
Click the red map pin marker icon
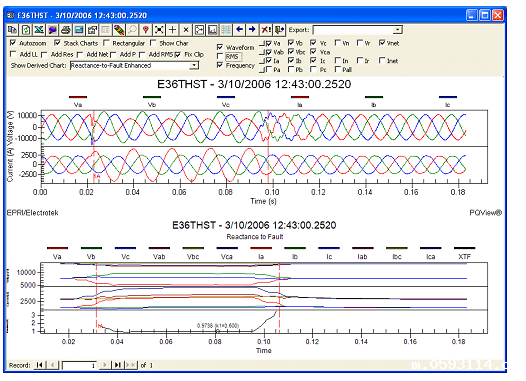[146, 30]
